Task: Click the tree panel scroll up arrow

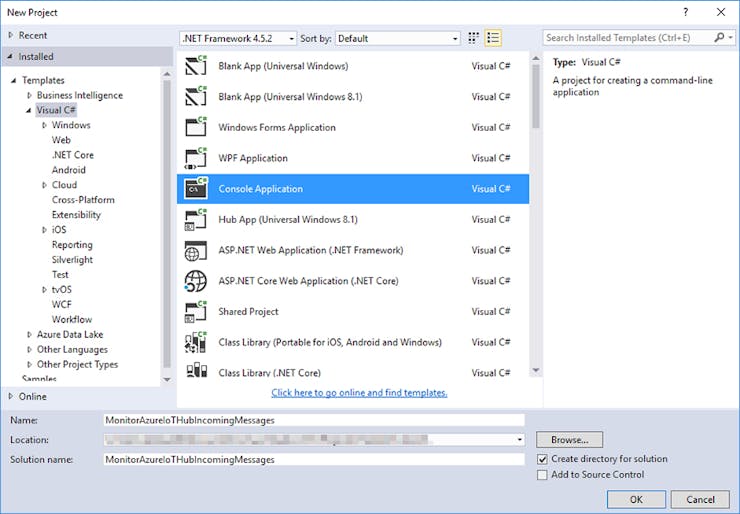Action: [167, 74]
